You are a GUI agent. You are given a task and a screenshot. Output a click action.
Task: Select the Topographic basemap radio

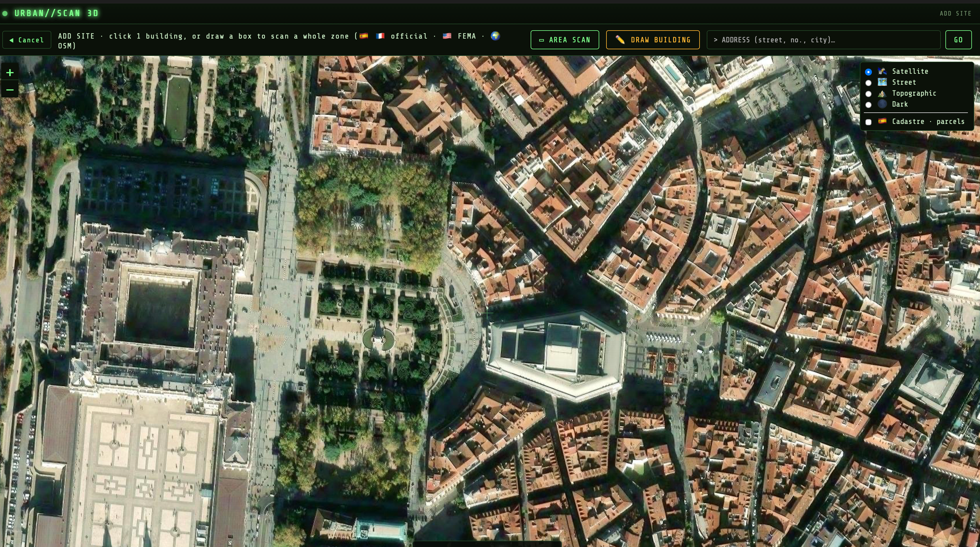[x=868, y=94]
